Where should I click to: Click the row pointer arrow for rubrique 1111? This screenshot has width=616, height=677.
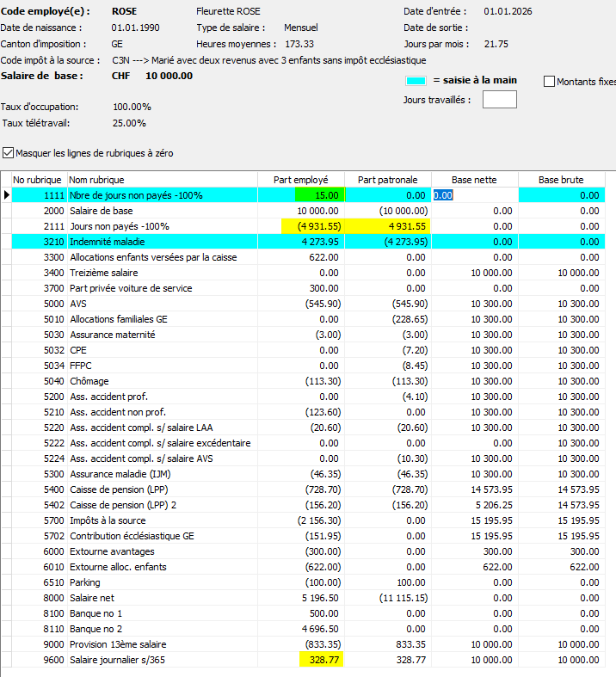tap(6, 195)
